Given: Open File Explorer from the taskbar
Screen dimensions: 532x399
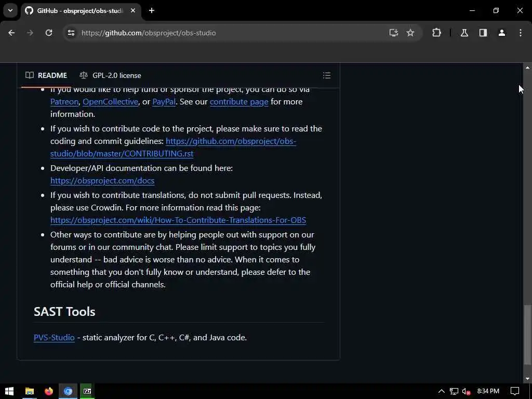Looking at the screenshot, I should [x=30, y=391].
